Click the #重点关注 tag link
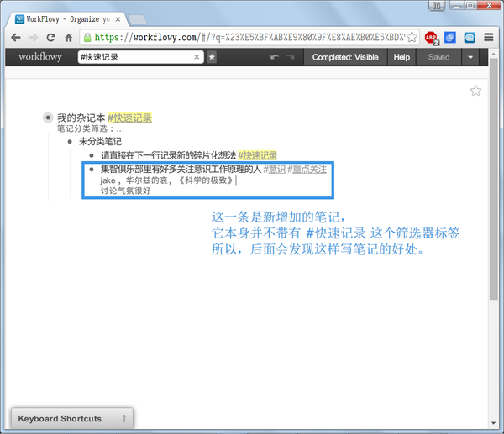The image size is (504, 434). pyautogui.click(x=307, y=170)
